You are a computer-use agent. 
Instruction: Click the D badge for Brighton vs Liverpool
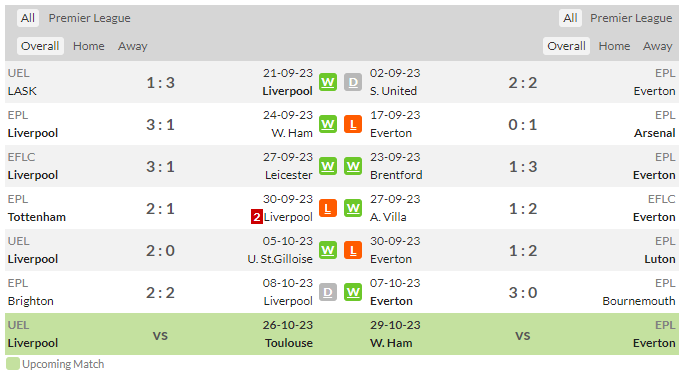click(328, 293)
